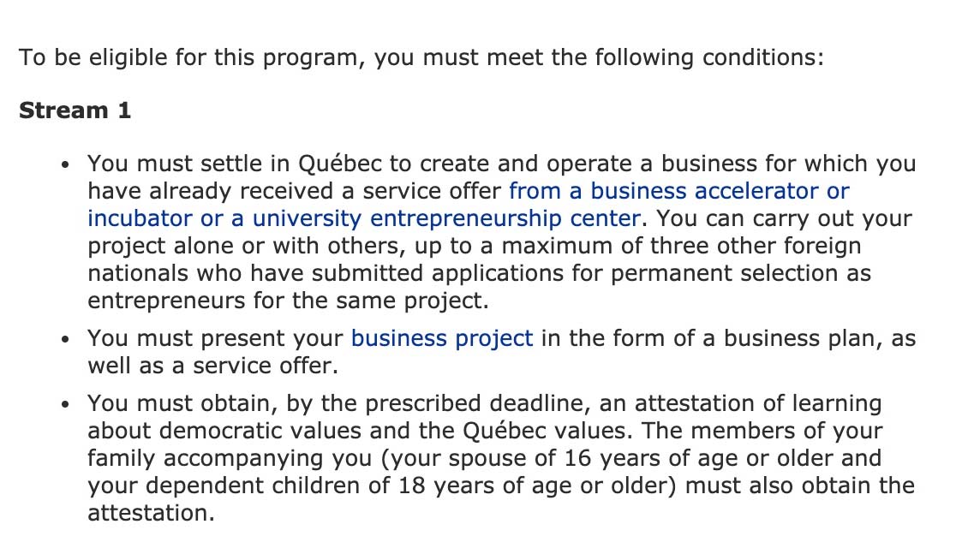The width and height of the screenshot is (968, 560).
Task: Follow the "from a business accelerator or" link
Action: (678, 190)
